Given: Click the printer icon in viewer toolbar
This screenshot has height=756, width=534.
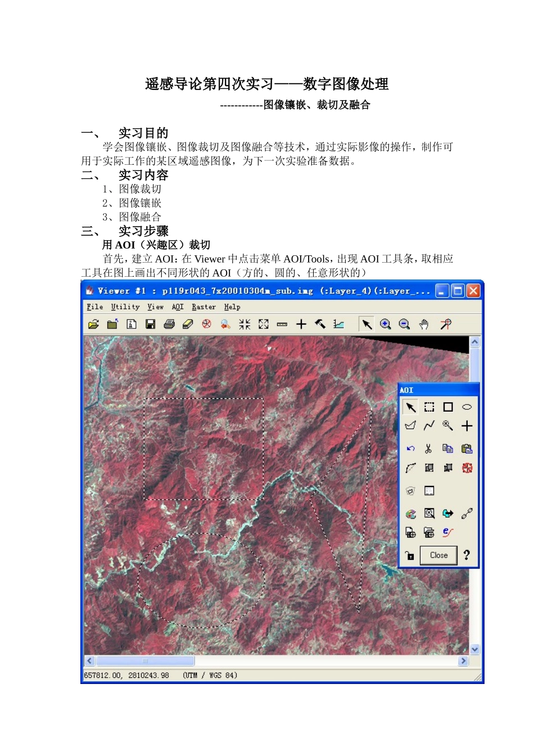Looking at the screenshot, I should (169, 324).
